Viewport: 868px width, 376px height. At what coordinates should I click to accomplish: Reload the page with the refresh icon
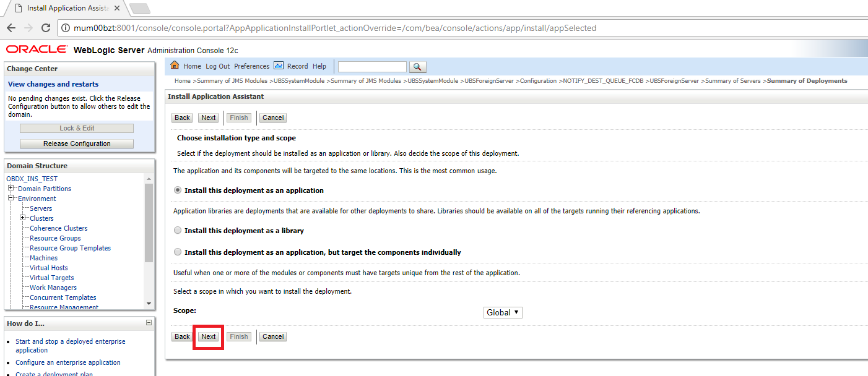(x=46, y=28)
